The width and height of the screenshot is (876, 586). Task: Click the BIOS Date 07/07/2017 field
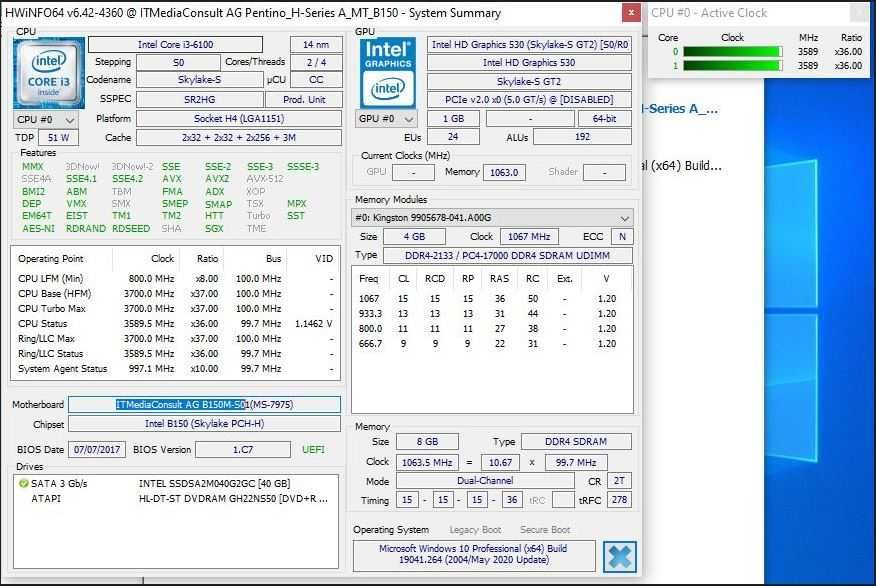click(x=97, y=450)
